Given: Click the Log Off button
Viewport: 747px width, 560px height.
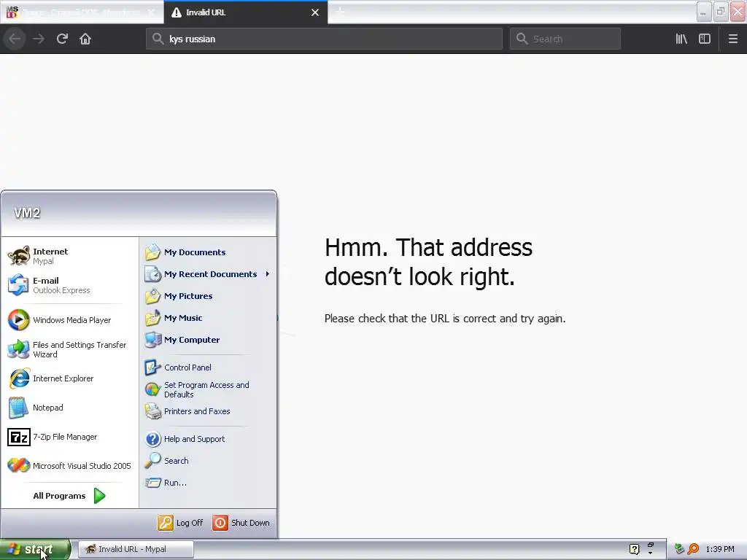Looking at the screenshot, I should 181,523.
